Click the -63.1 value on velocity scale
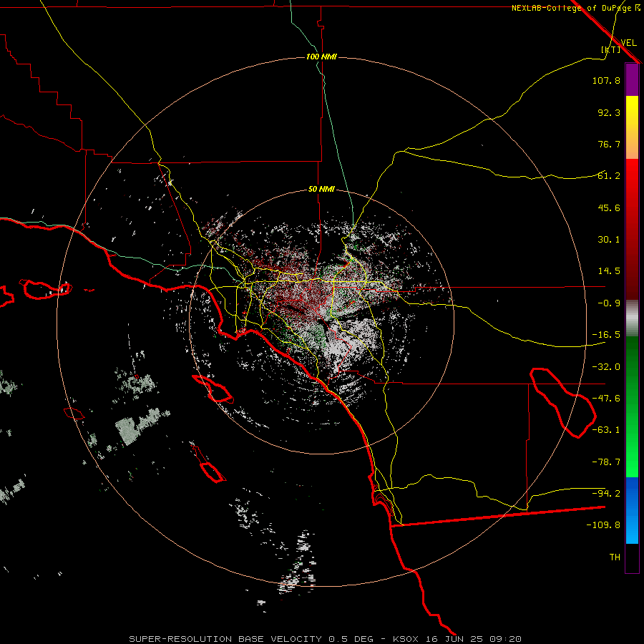 click(x=606, y=430)
